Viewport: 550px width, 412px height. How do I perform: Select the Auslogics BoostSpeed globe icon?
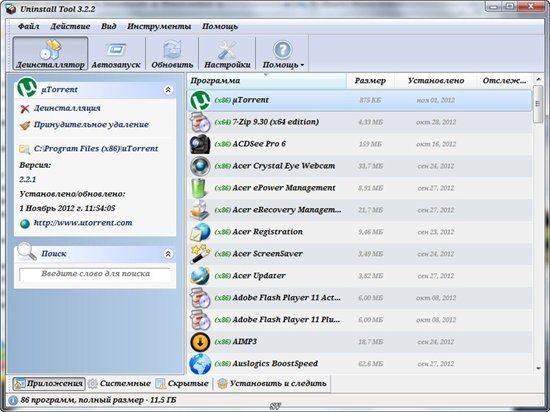[200, 364]
